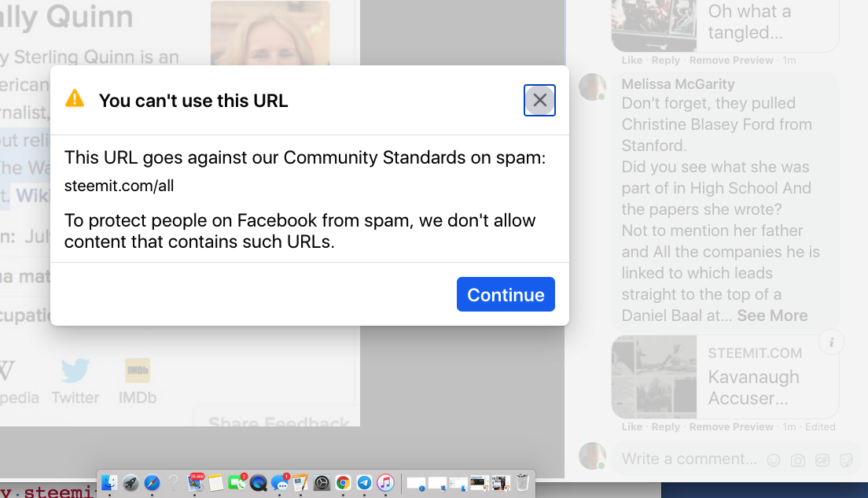The height and width of the screenshot is (498, 868).
Task: Insert an emoji in comment box
Action: (774, 459)
